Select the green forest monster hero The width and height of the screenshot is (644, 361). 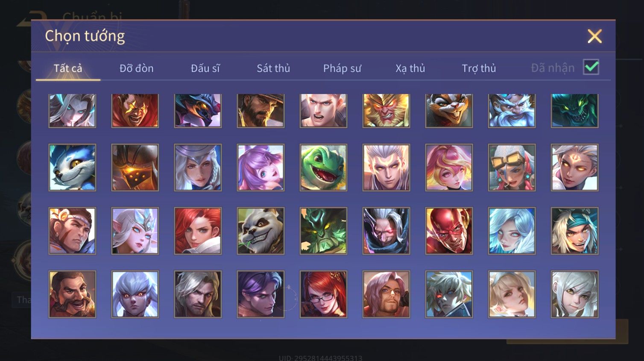coord(323,231)
